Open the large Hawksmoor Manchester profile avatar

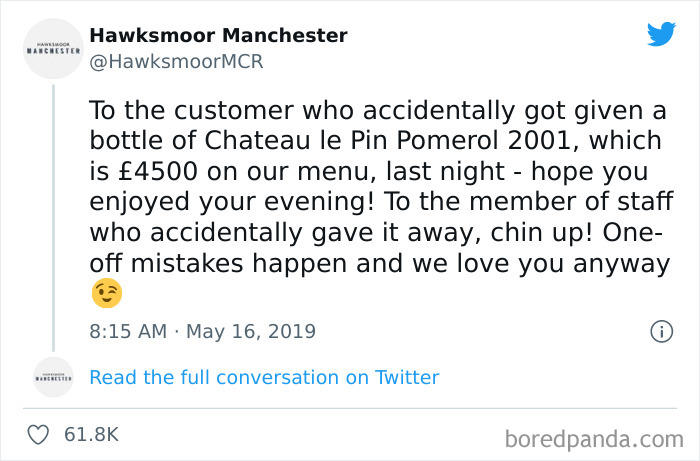tap(53, 48)
